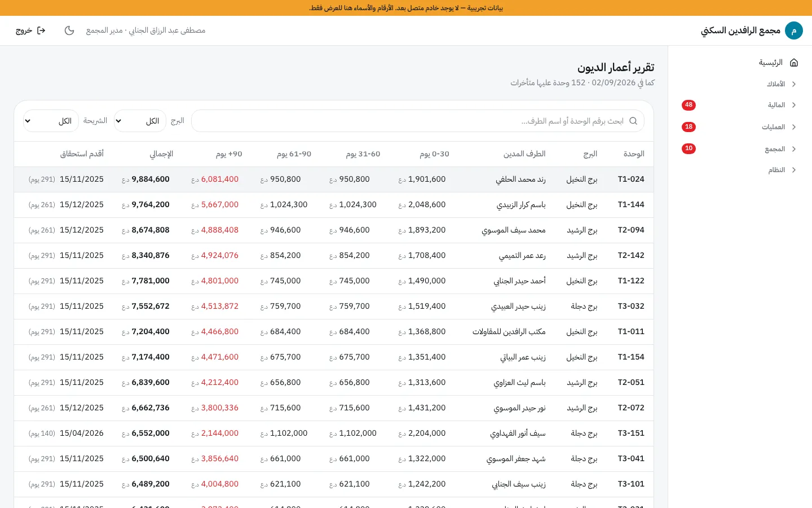Open the red 18 badge on العمليات
This screenshot has width=812, height=508.
click(689, 127)
